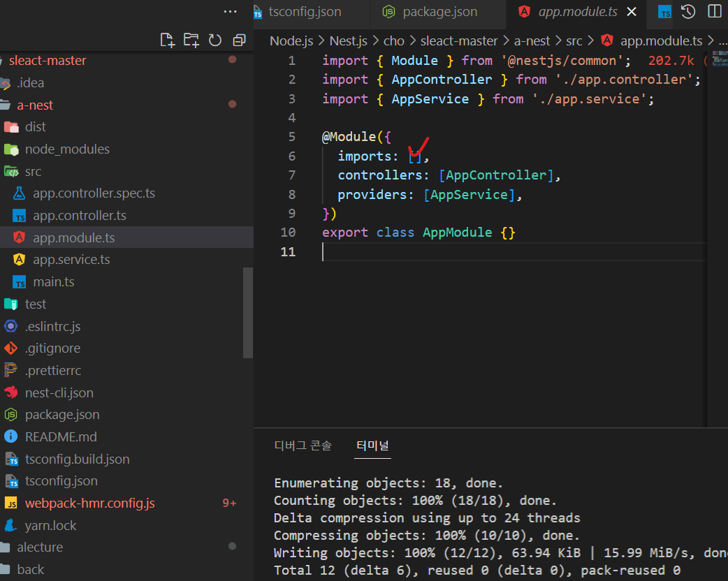The image size is (728, 581).
Task: Open the explorer more actions ellipsis
Action: click(231, 12)
